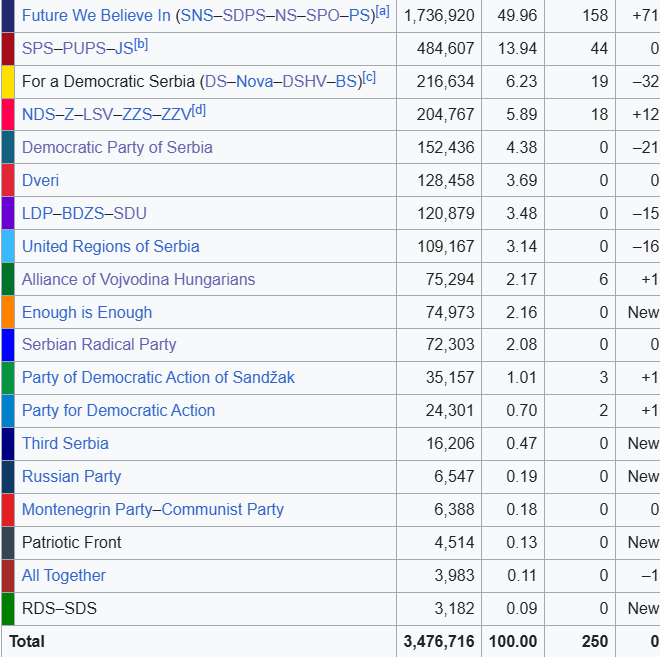Click footnote [d] beside NDS–Z–LSV–ZZS–ZZV
The image size is (660, 657).
pos(198,110)
